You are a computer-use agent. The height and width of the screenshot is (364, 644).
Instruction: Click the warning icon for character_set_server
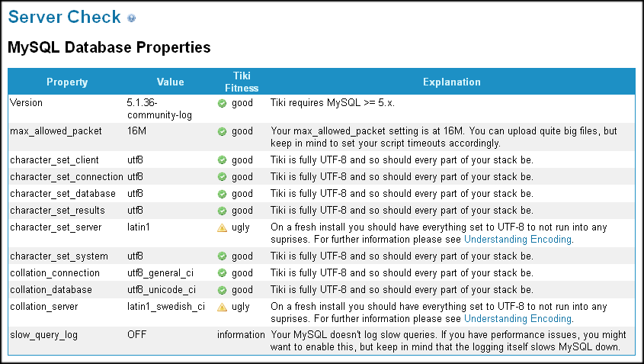click(x=222, y=227)
